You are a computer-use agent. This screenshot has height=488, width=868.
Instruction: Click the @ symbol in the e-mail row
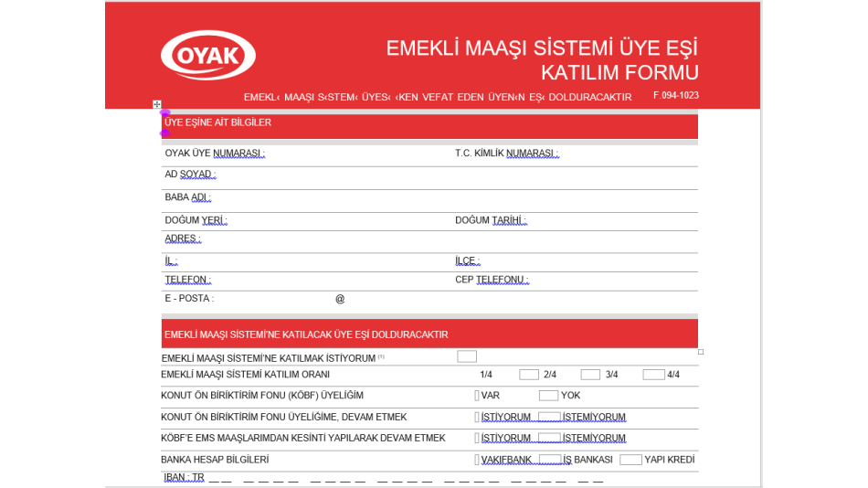(x=340, y=299)
